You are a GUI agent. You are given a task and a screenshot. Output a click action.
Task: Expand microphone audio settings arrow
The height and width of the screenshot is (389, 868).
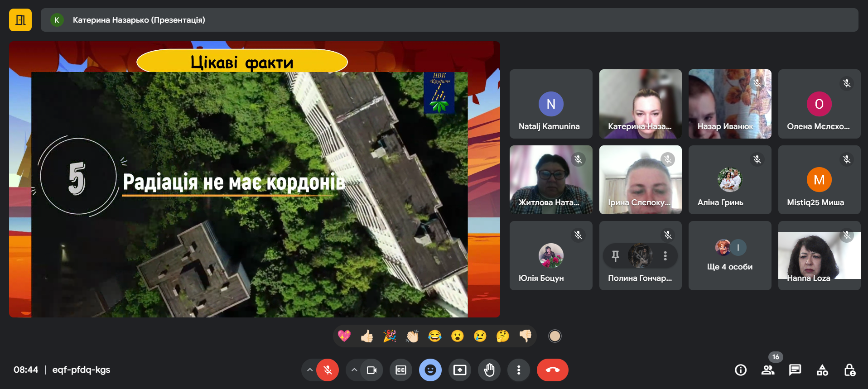[x=310, y=370]
